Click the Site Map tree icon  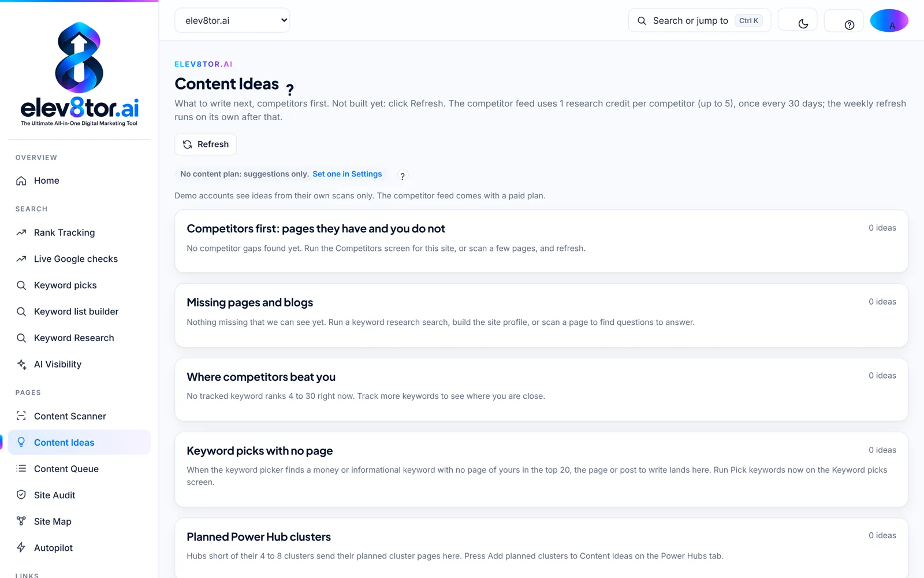(x=21, y=521)
